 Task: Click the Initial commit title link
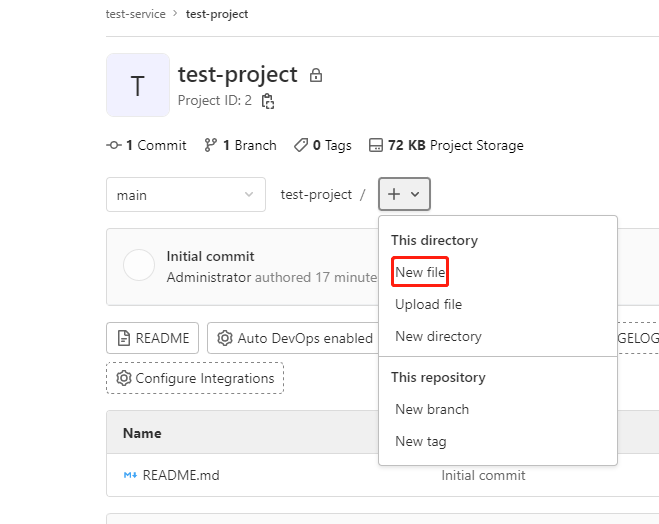click(211, 256)
